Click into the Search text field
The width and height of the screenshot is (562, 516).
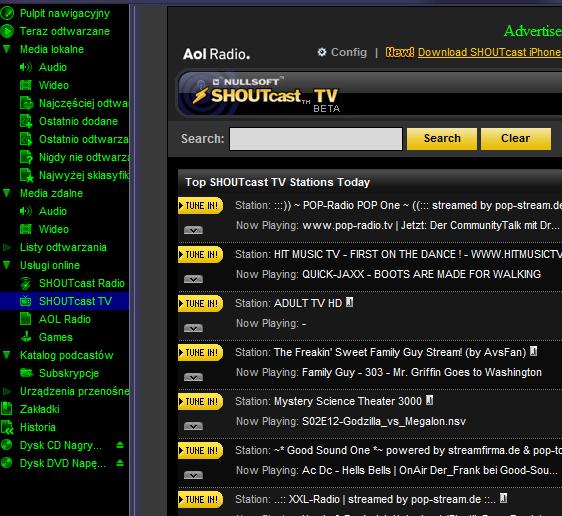[316, 139]
